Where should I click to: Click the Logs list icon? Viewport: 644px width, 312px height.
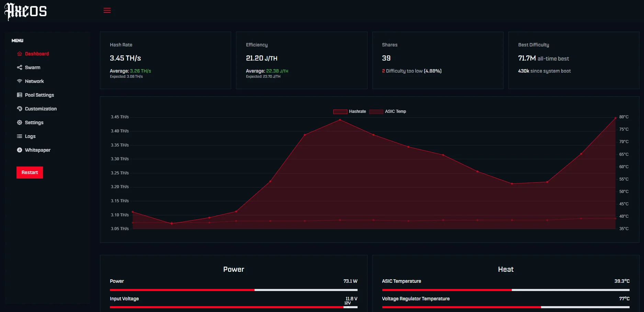click(20, 136)
